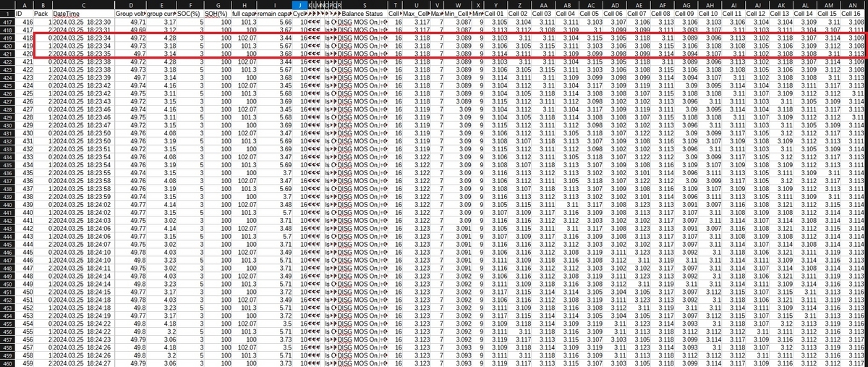868x367 pixels.
Task: Click Balance Status cell in row 420
Action: click(365, 46)
